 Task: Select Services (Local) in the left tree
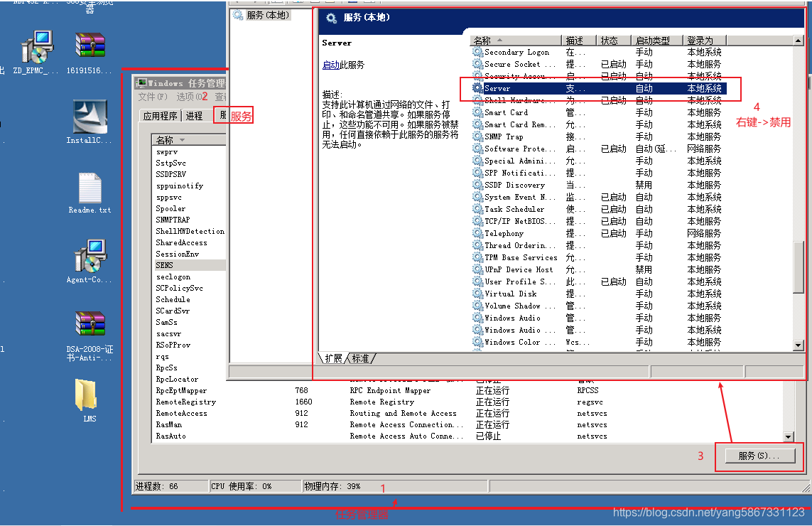[268, 15]
